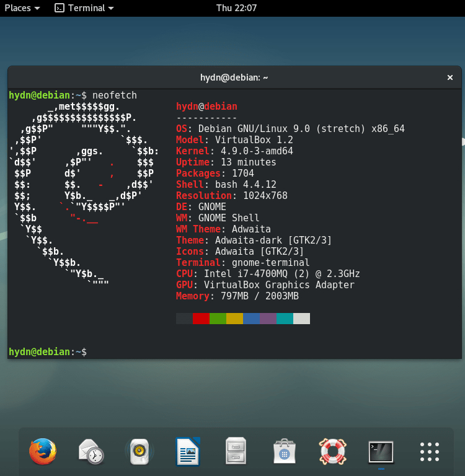Click the red color block in neofetch palette

tap(201, 319)
